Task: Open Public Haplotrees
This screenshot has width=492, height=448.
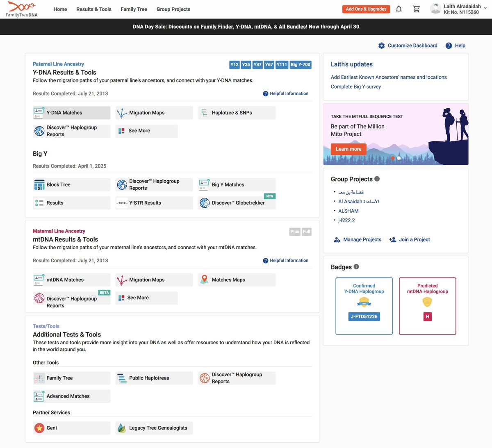Action: pyautogui.click(x=154, y=378)
